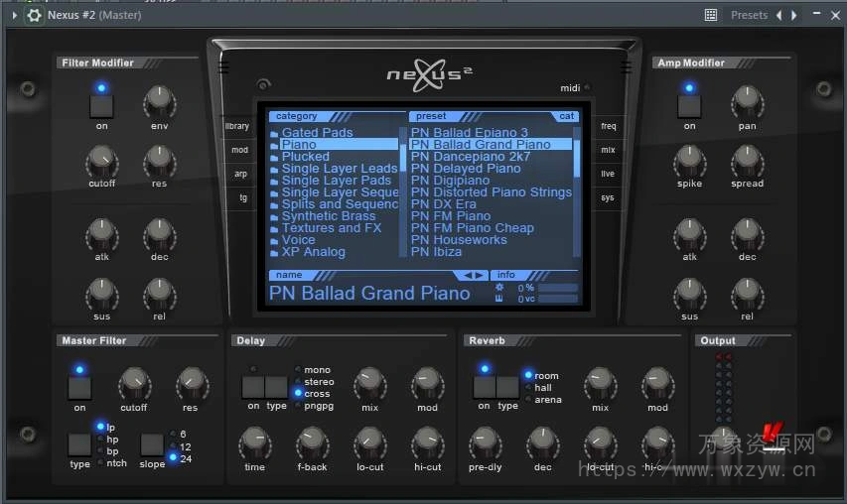Select the 12 dB filter slope
The image size is (847, 504).
point(186,446)
